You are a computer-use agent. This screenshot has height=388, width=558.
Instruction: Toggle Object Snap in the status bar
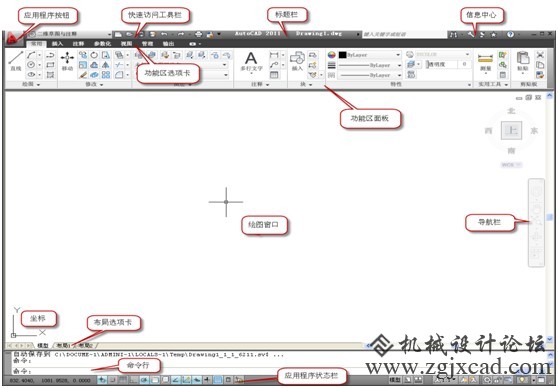tap(154, 380)
